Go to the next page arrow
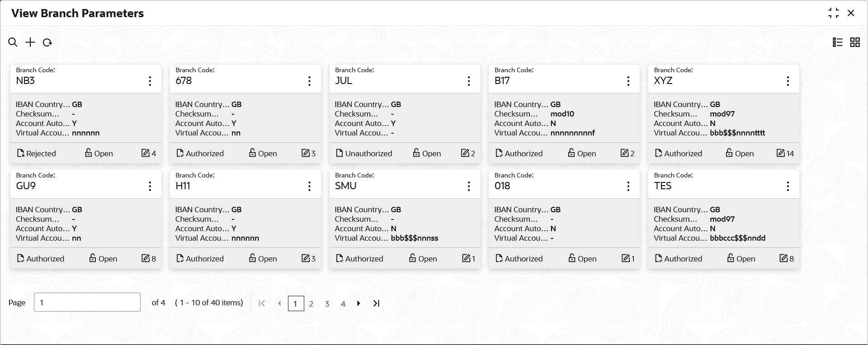The width and height of the screenshot is (868, 345). tap(359, 303)
